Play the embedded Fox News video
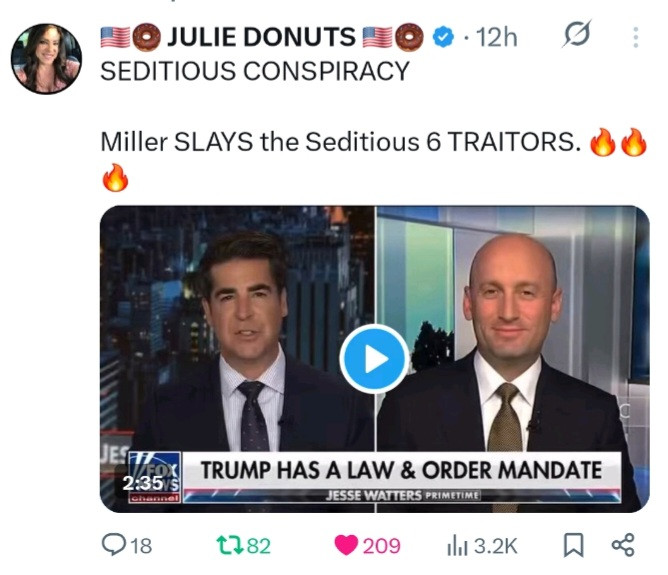The height and width of the screenshot is (575, 668). [x=374, y=359]
